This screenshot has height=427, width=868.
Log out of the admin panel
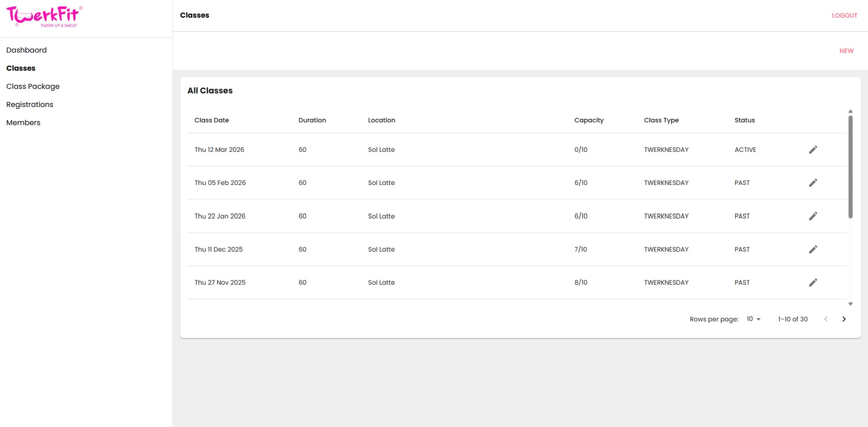tap(844, 15)
